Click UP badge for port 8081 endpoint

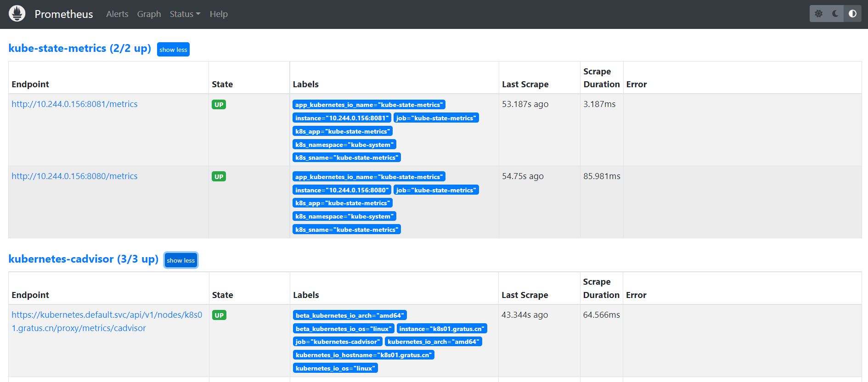(219, 105)
